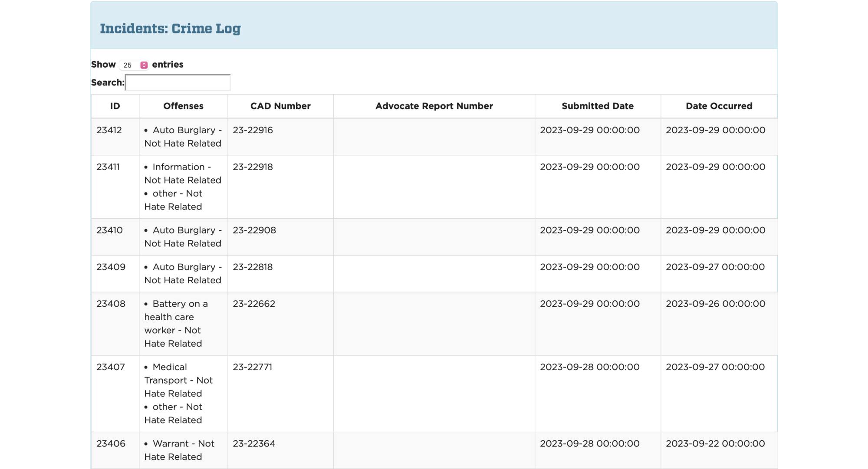The image size is (868, 469).
Task: Sort by Advocate Report Number column
Action: (x=434, y=106)
